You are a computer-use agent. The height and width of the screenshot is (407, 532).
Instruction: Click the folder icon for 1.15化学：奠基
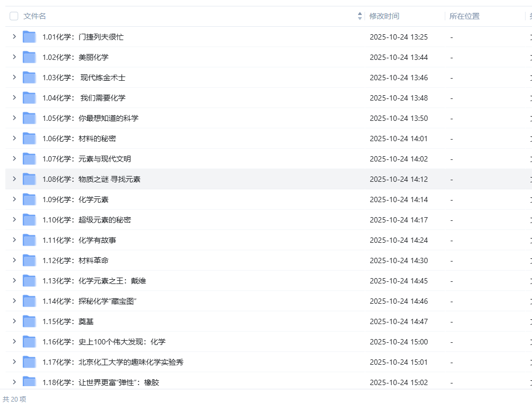coord(29,321)
